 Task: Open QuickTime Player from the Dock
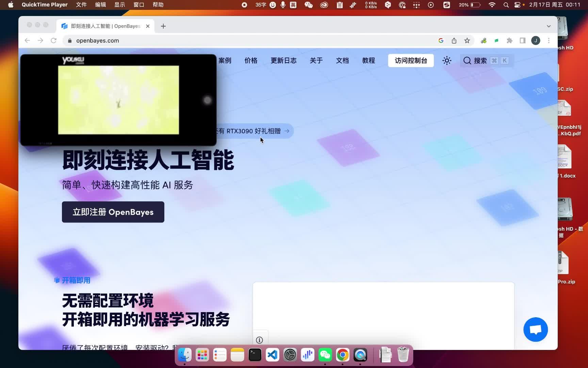coord(360,355)
